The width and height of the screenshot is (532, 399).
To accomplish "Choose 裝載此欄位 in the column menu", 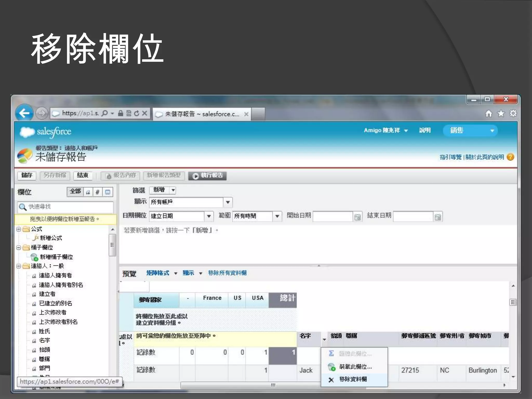I will pyautogui.click(x=355, y=367).
